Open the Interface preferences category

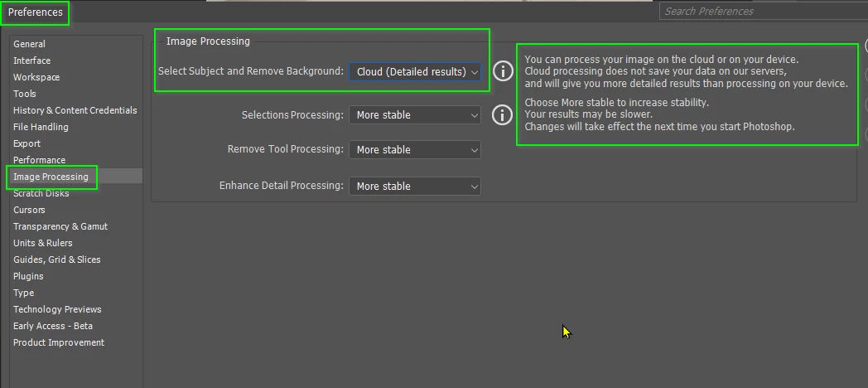(x=31, y=61)
